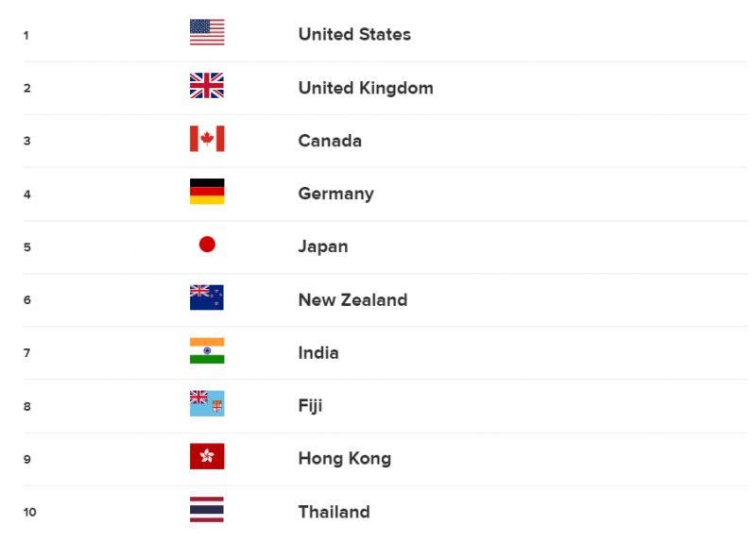Click the Germany tricolor flag
This screenshot has height=543, width=756.
207,192
